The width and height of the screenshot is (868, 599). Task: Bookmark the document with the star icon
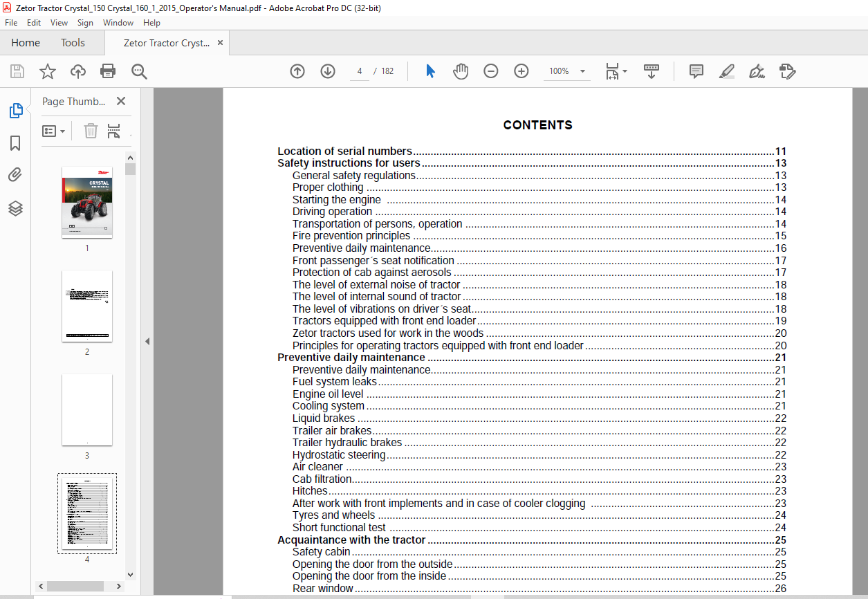coord(47,71)
